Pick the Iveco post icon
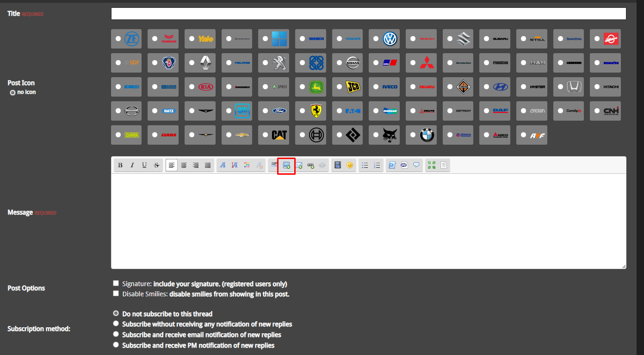This screenshot has height=355, width=644. pos(376,87)
